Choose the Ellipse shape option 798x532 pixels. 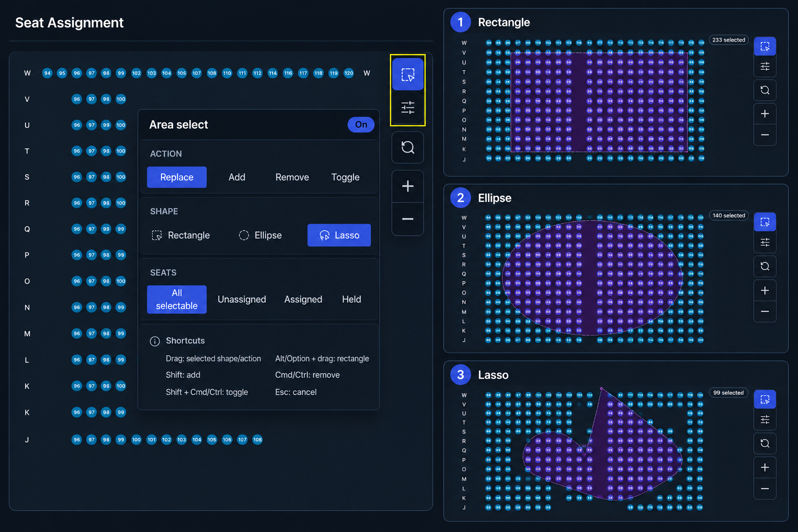[260, 235]
